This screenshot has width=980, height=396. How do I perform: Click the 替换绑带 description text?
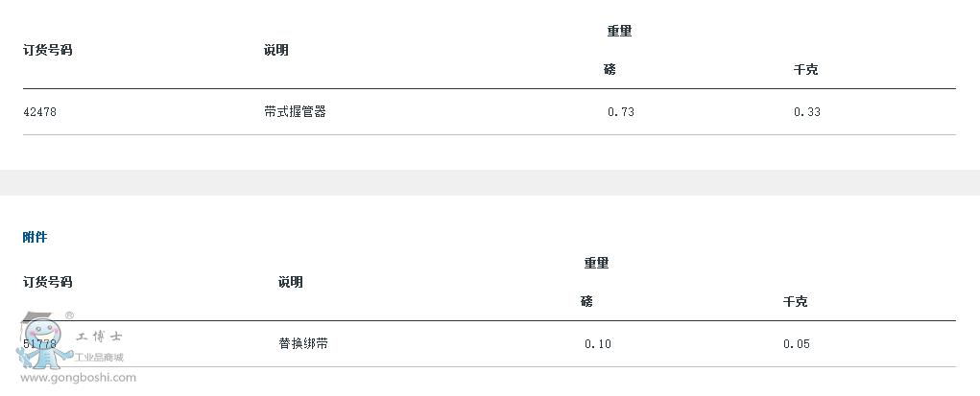[303, 343]
